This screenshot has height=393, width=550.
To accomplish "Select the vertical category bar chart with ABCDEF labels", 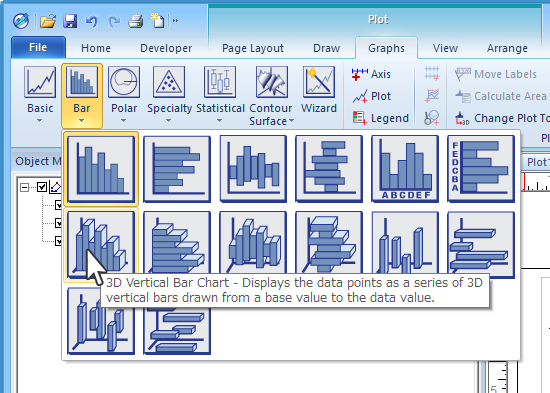I will pos(405,169).
